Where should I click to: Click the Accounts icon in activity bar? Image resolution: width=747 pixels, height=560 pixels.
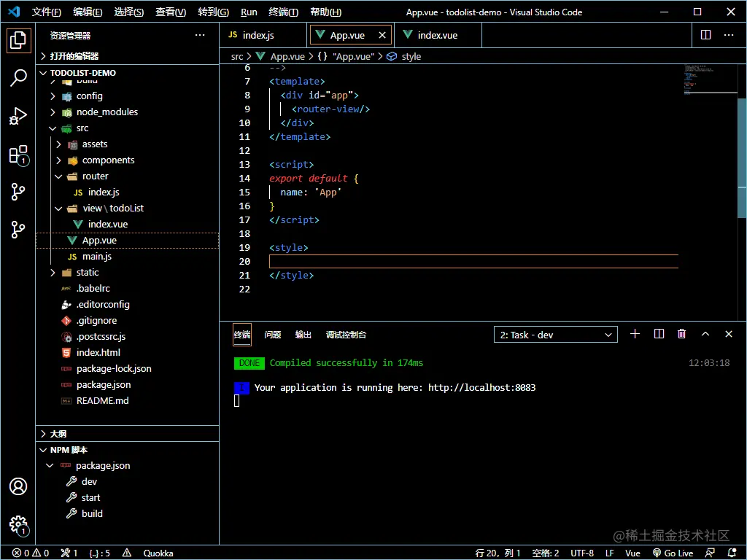(18, 486)
